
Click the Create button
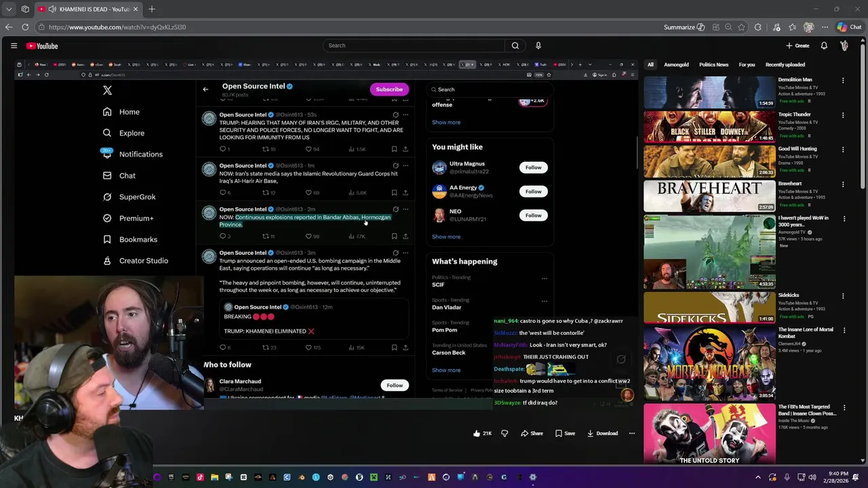click(797, 45)
